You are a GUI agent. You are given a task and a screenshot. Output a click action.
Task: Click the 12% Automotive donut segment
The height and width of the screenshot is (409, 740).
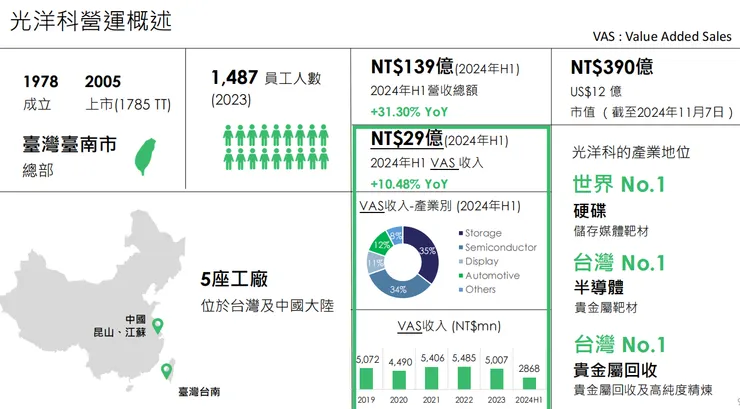tap(380, 243)
